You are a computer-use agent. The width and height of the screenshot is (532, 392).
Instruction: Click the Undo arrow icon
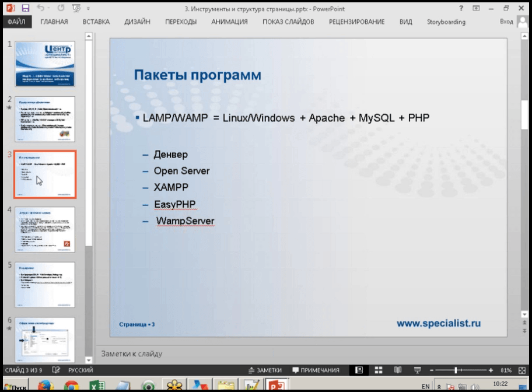pyautogui.click(x=41, y=8)
